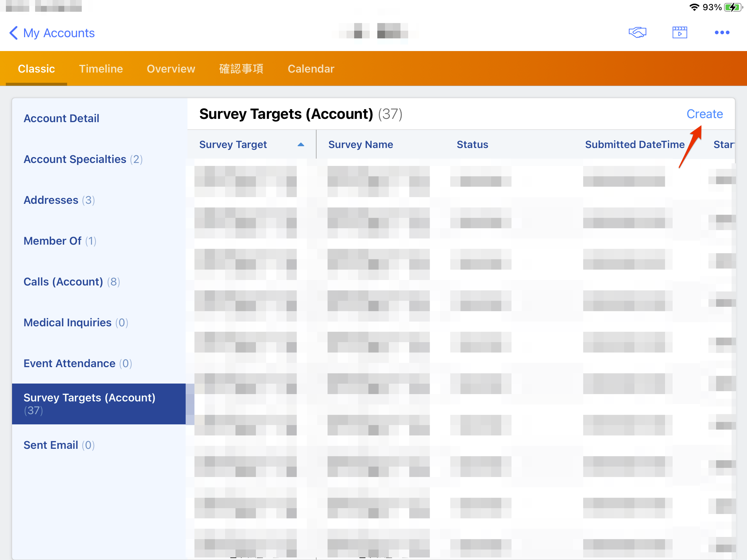Sort by the Status column header

tap(472, 145)
